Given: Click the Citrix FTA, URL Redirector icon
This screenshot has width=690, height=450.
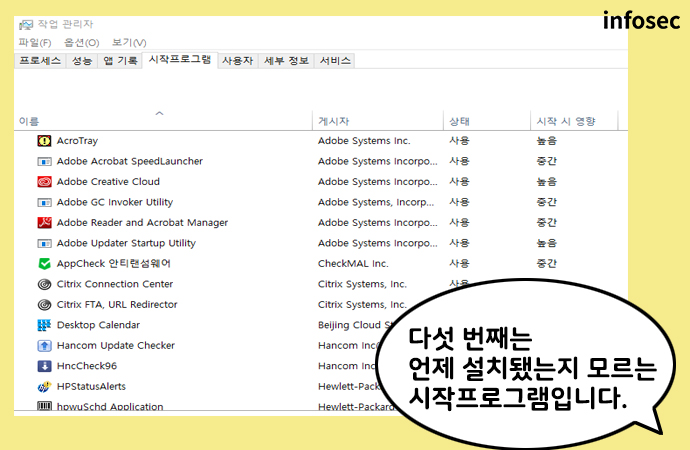Looking at the screenshot, I should (x=44, y=304).
